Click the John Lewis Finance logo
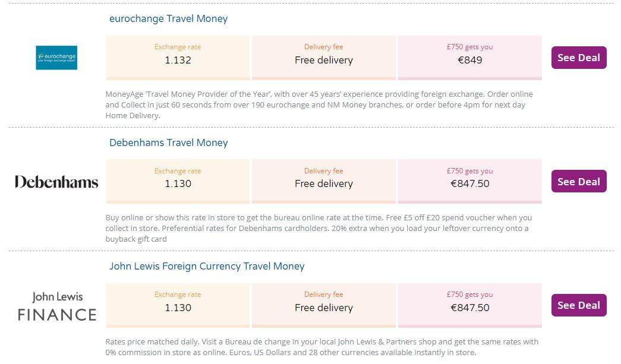 pos(56,306)
